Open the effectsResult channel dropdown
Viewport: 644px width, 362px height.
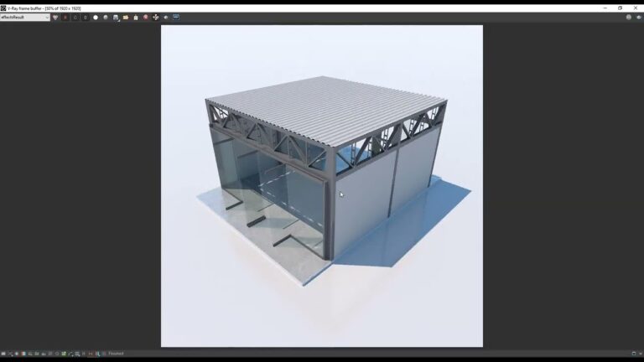[x=25, y=17]
